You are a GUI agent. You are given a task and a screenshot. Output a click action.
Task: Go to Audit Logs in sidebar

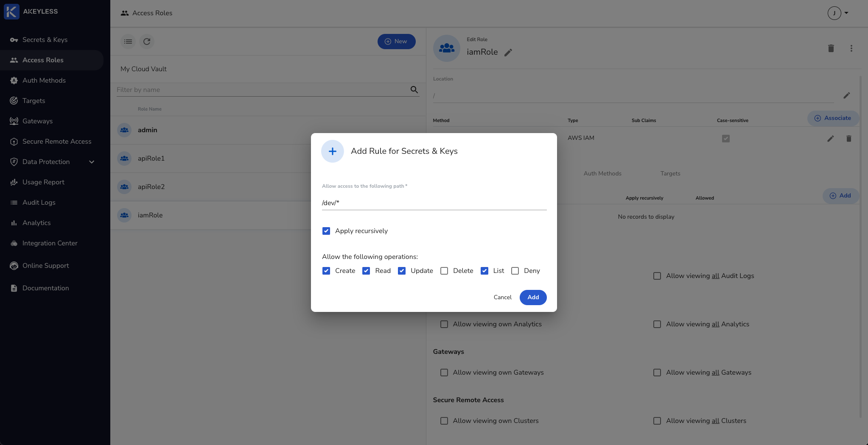(x=52, y=203)
